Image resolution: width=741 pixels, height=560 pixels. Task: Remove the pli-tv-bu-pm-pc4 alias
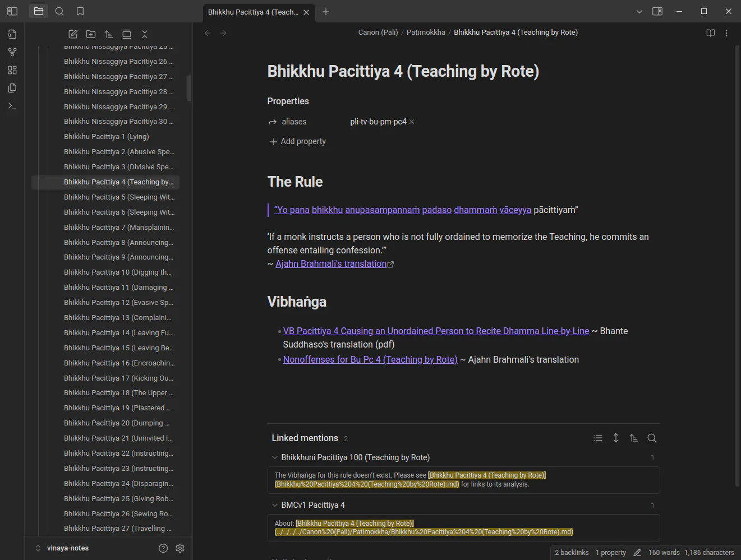tap(412, 122)
